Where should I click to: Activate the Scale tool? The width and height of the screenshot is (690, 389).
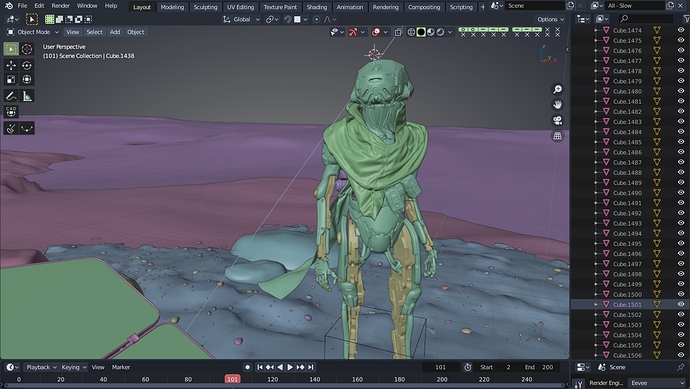coord(11,79)
